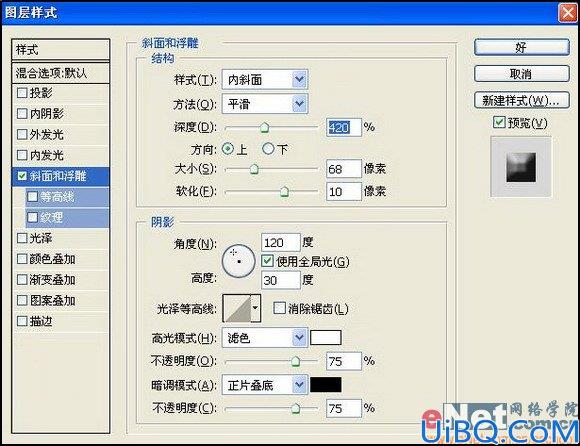Select the 等高线 sub-entry label
This screenshot has width=580, height=446.
click(57, 197)
